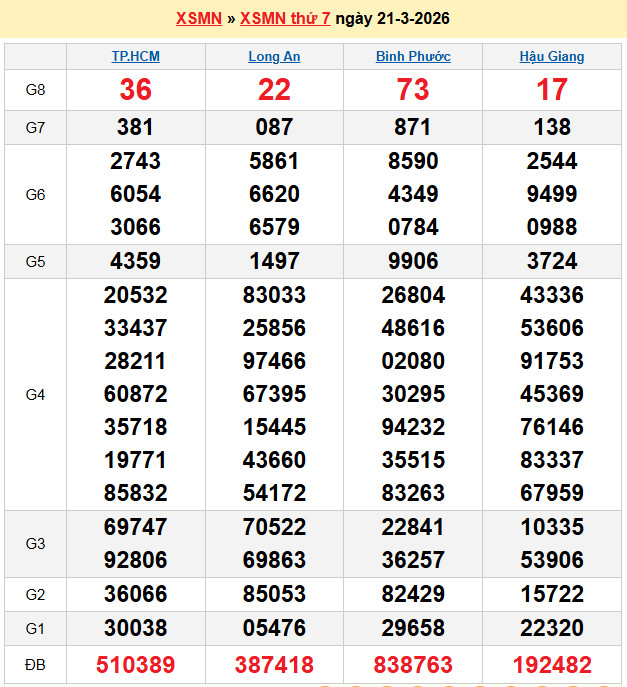The width and height of the screenshot is (627, 687).
Task: Click the G8 row label
Action: click(x=35, y=90)
